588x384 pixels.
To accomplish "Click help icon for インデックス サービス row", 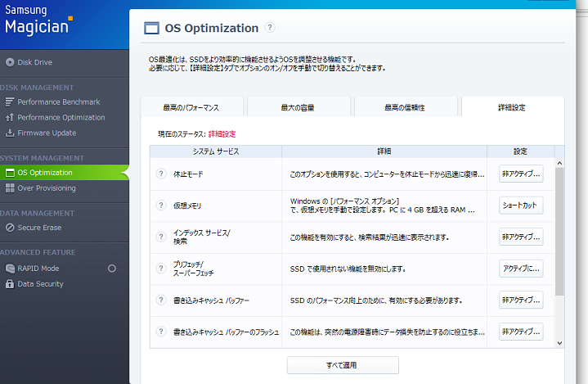I will [161, 237].
